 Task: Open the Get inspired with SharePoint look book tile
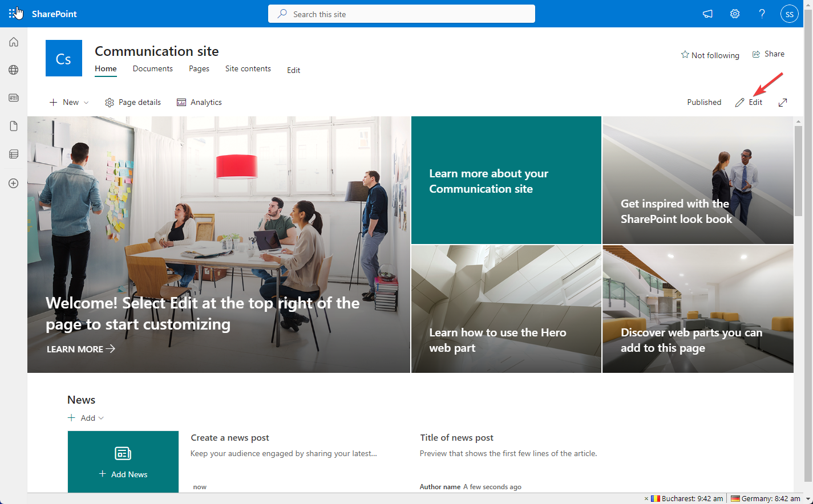pyautogui.click(x=698, y=180)
